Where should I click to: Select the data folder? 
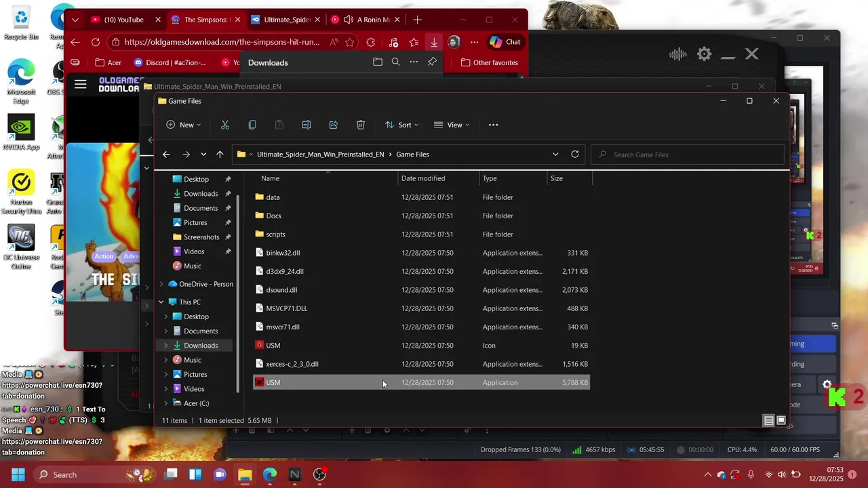pos(421,197)
